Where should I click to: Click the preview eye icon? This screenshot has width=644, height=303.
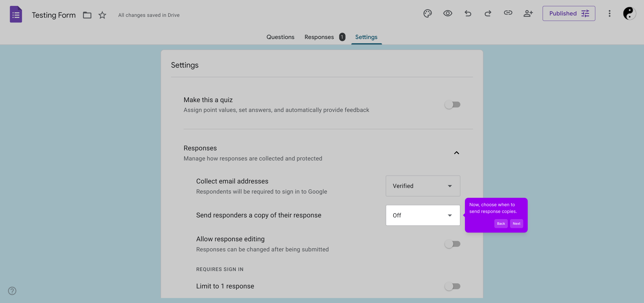(448, 13)
